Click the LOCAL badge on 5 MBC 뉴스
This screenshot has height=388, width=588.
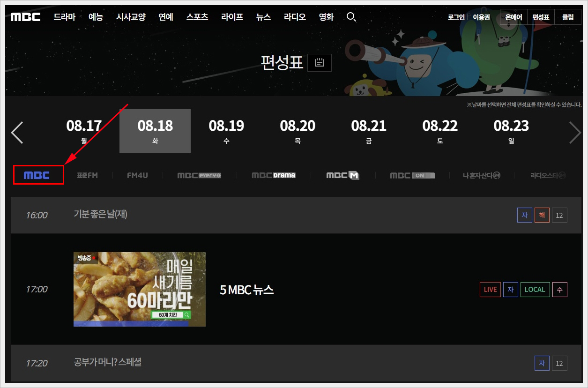[535, 290]
